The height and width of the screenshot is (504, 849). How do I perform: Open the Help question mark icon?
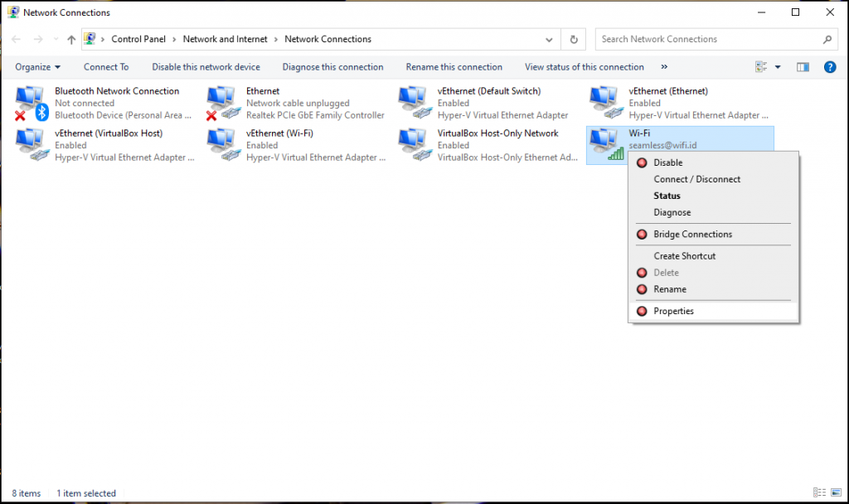point(829,67)
